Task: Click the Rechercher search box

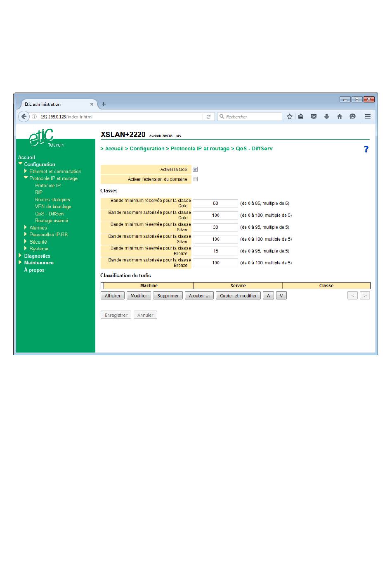Action: (x=250, y=117)
